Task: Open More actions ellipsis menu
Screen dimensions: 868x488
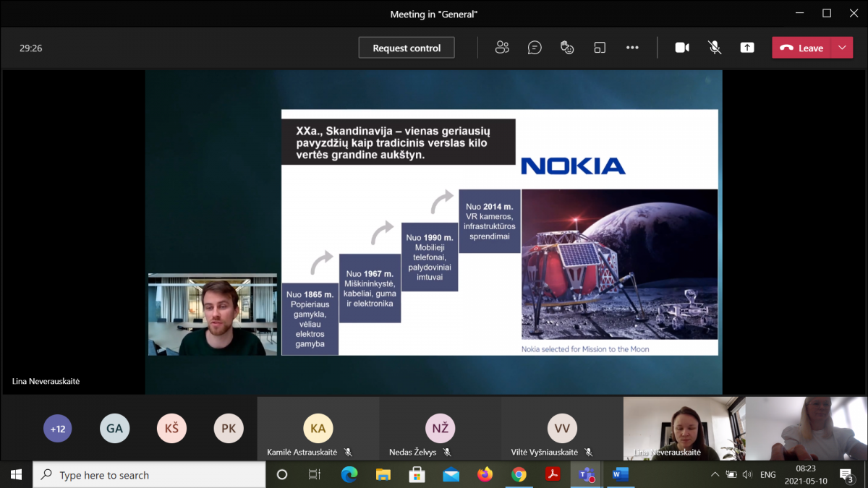Action: [x=632, y=48]
